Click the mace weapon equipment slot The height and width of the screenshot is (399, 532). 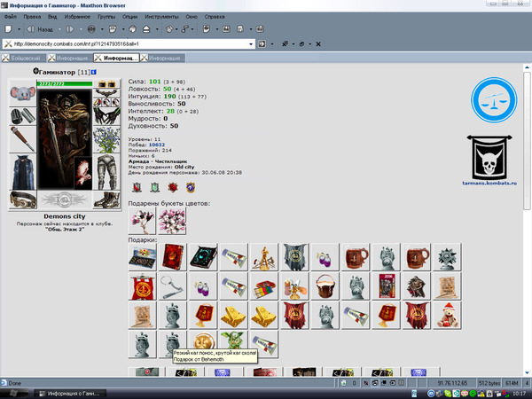point(23,139)
